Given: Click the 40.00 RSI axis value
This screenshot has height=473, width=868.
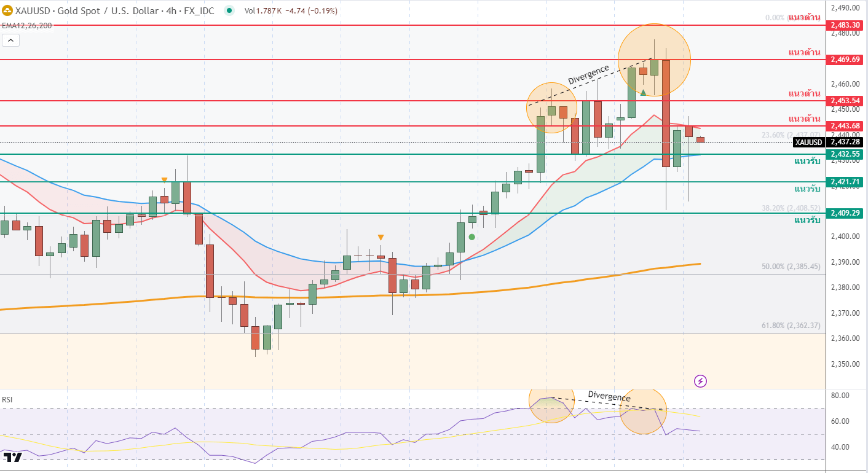Looking at the screenshot, I should coord(840,447).
